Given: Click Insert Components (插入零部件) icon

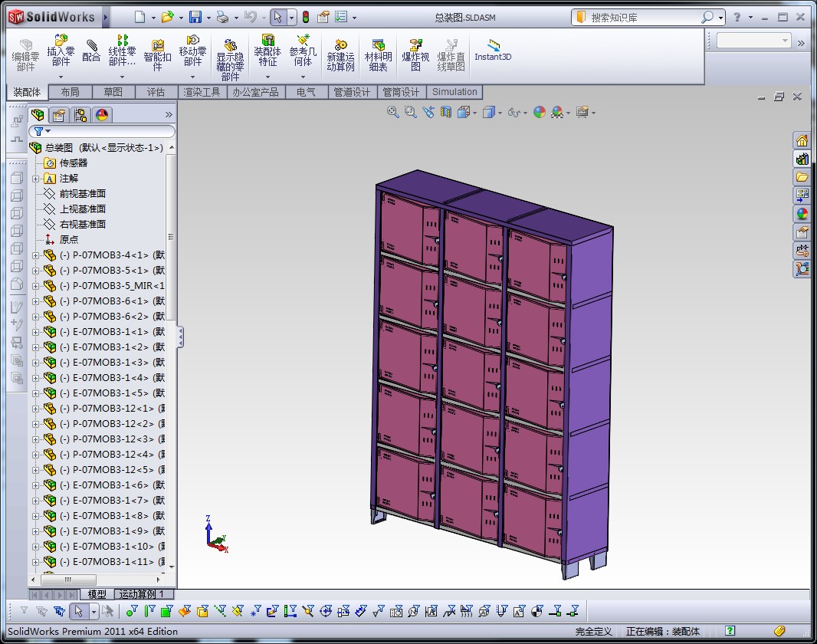Looking at the screenshot, I should point(61,50).
